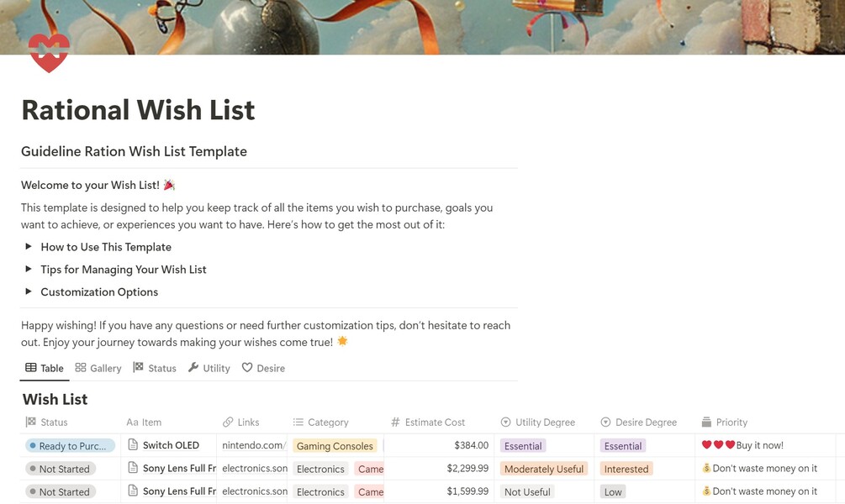
Task: Click the Utility Degree column icon
Action: point(505,423)
